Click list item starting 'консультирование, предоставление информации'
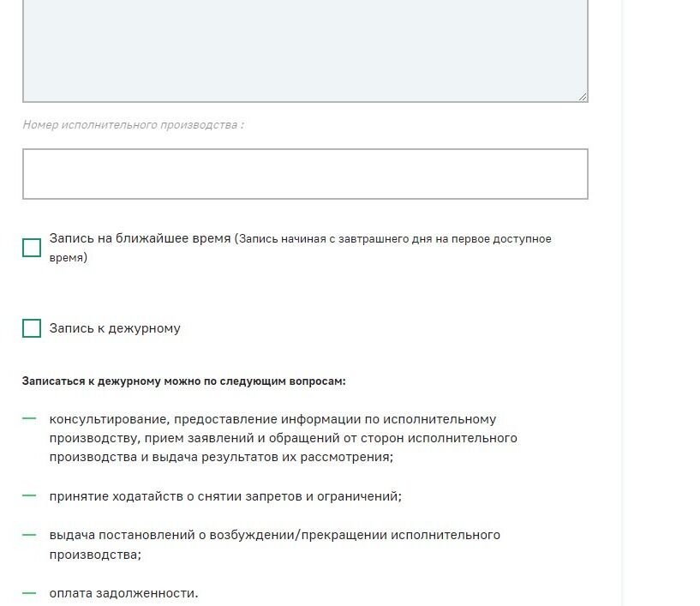Viewport: 700px width, 606px height. point(283,438)
